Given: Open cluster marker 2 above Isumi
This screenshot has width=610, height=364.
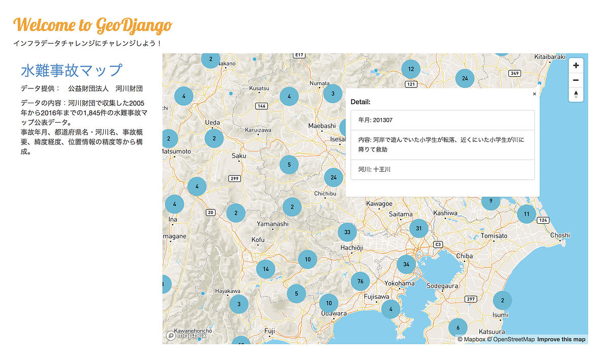Looking at the screenshot, I should click(x=502, y=300).
